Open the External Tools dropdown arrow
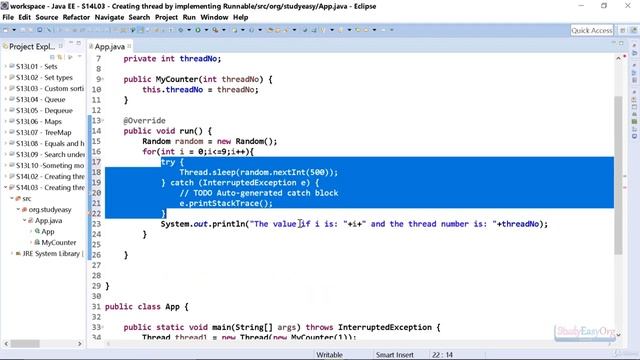 tap(224, 30)
